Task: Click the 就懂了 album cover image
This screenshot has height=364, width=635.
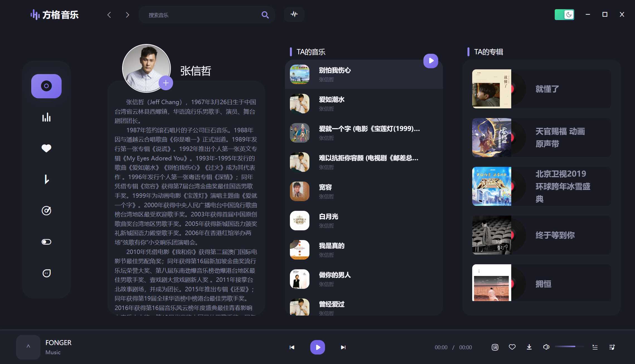Action: tap(492, 89)
